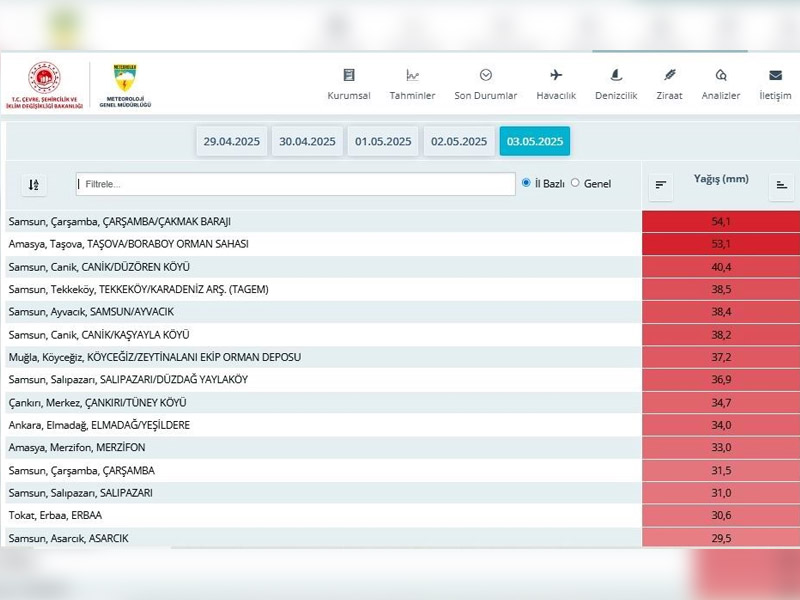Click the Filtrele search input field
This screenshot has height=600, width=800.
295,184
